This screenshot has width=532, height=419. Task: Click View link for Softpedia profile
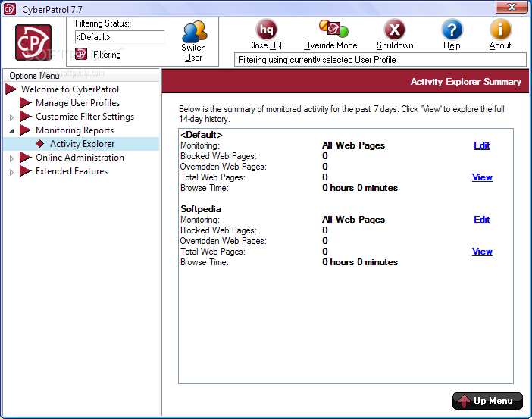point(482,252)
